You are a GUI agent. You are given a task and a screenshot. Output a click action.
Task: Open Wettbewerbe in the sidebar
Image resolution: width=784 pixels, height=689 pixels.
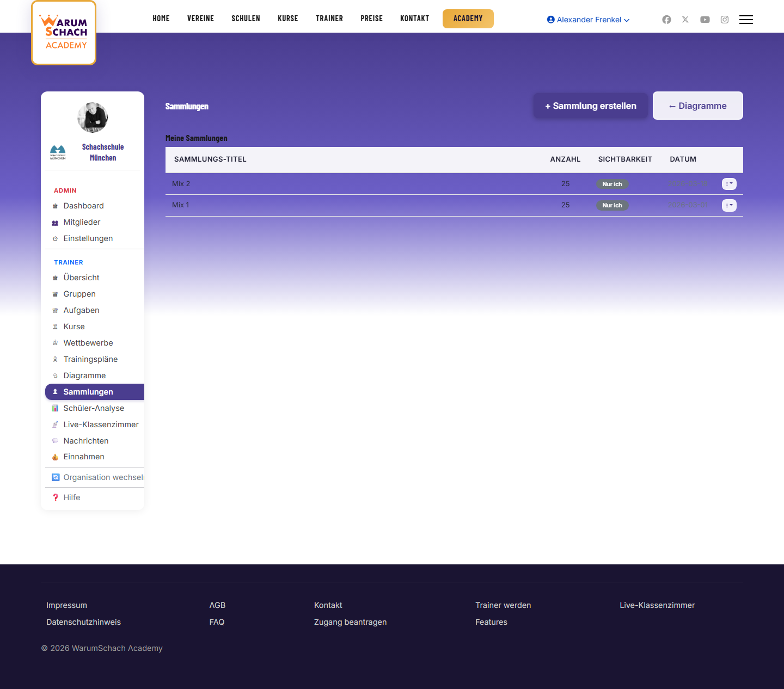(88, 343)
